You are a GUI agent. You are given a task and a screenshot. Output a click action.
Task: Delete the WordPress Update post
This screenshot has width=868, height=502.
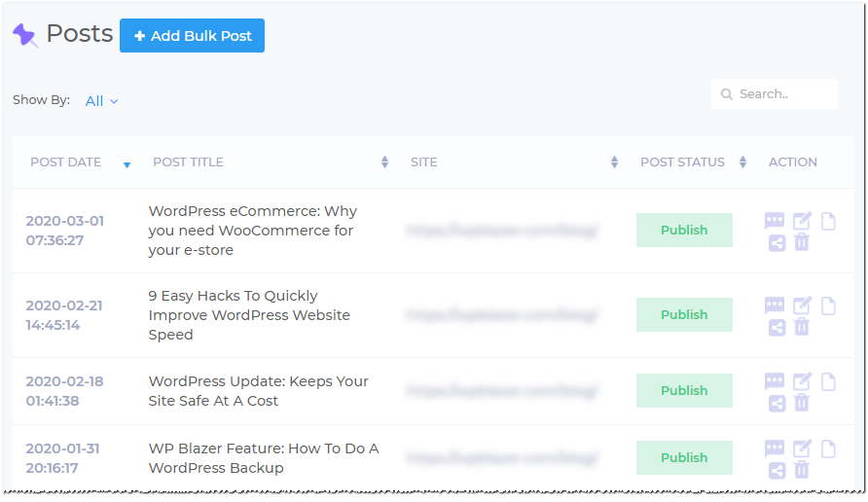pyautogui.click(x=802, y=403)
